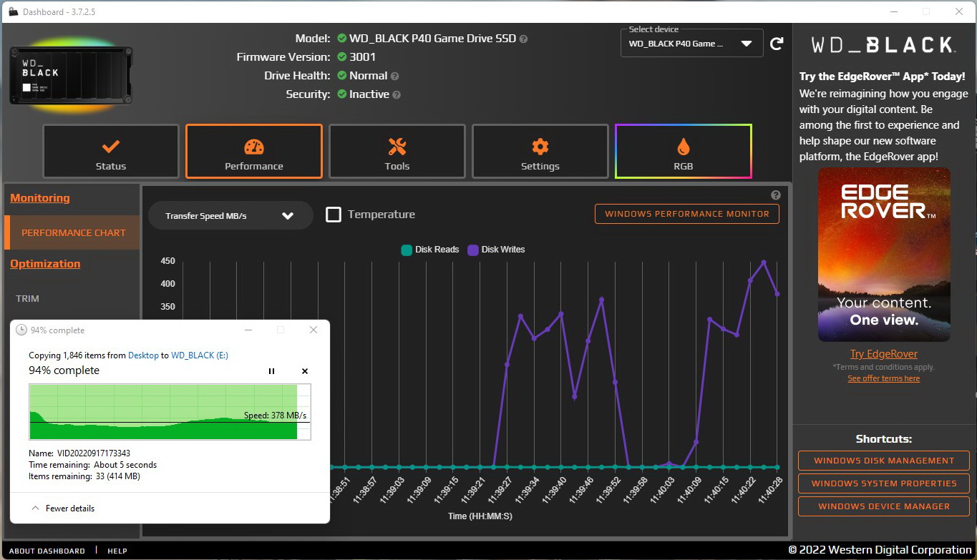Collapse copy dialog with Fewer details
977x560 pixels.
click(x=63, y=509)
